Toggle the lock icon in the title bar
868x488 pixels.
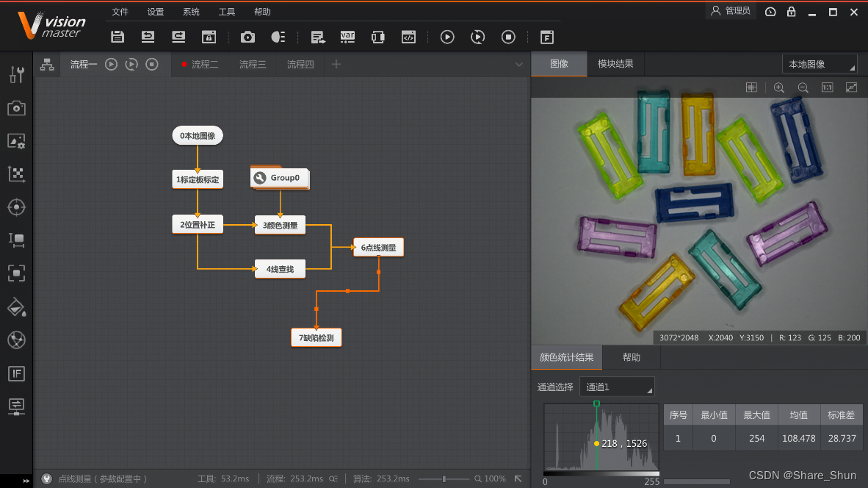pyautogui.click(x=790, y=12)
